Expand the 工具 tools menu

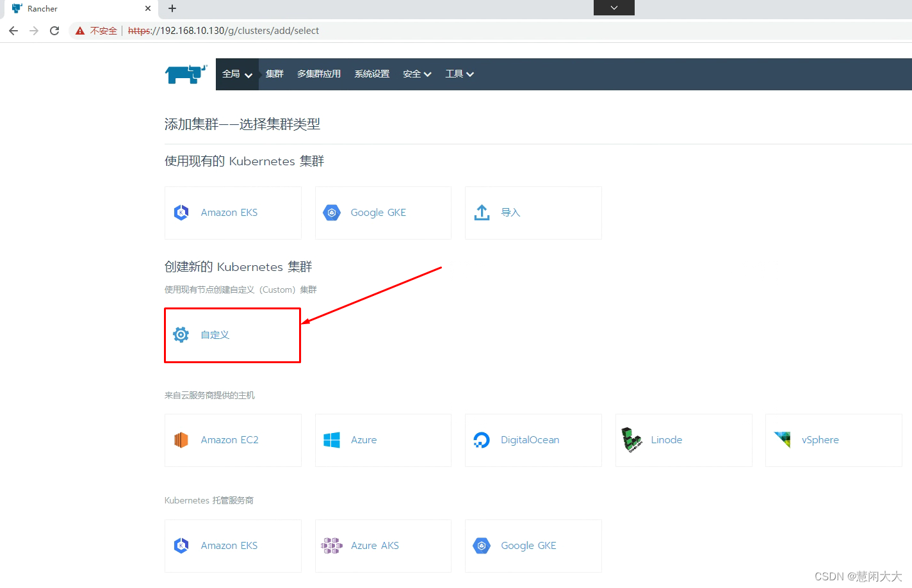[x=460, y=74]
